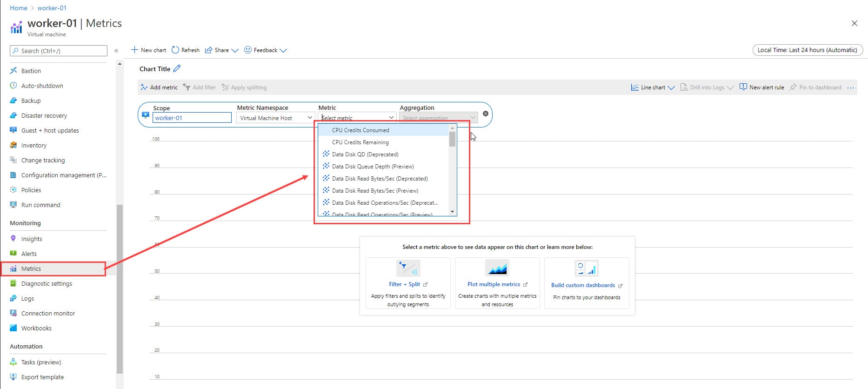Choose Data Disk Queue Depth (Preview) metric

(x=373, y=167)
